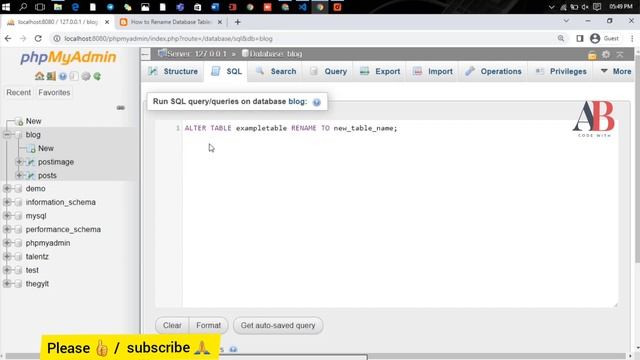Click inside the SQL query editor
640x360 pixels.
click(399, 213)
